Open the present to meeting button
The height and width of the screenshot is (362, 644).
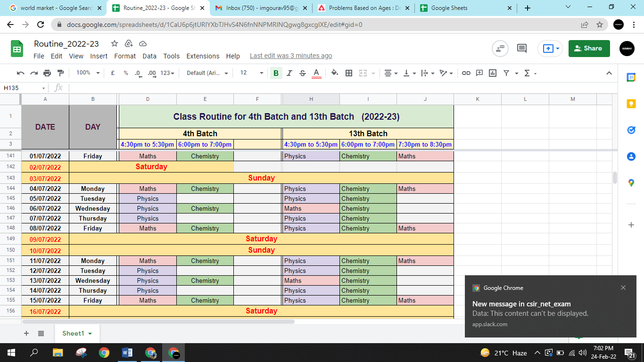(x=550, y=48)
